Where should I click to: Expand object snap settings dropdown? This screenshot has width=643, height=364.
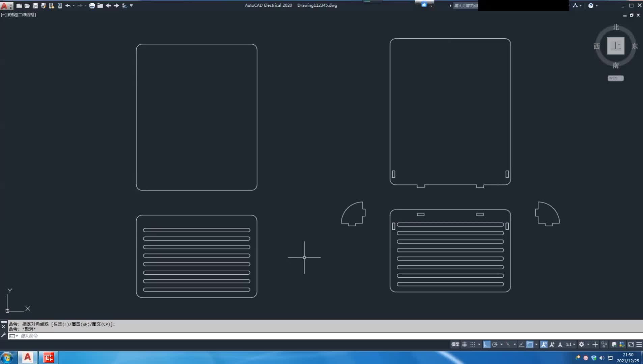536,344
